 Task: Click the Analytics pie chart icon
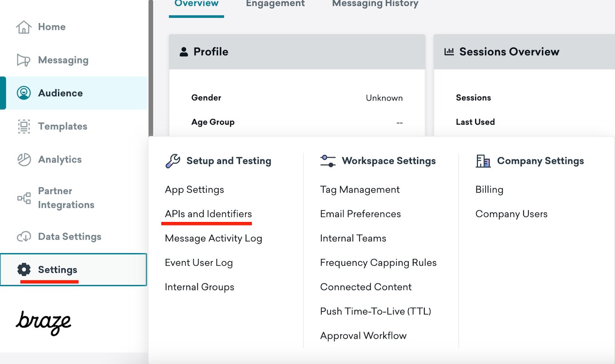coord(24,160)
